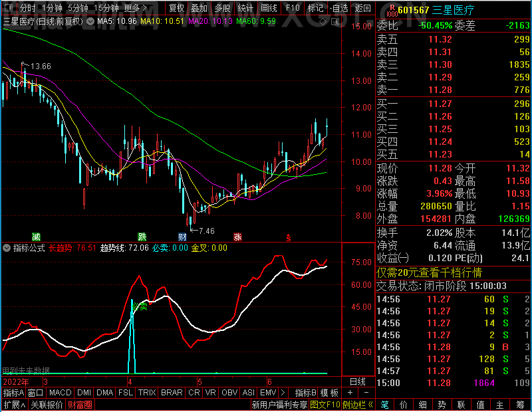The image size is (532, 412).
Task: Switch indicator to OBV
Action: pyautogui.click(x=229, y=393)
